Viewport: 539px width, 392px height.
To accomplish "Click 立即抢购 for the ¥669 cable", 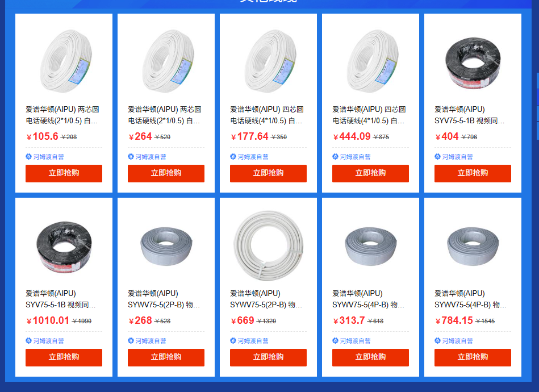I will pyautogui.click(x=268, y=357).
